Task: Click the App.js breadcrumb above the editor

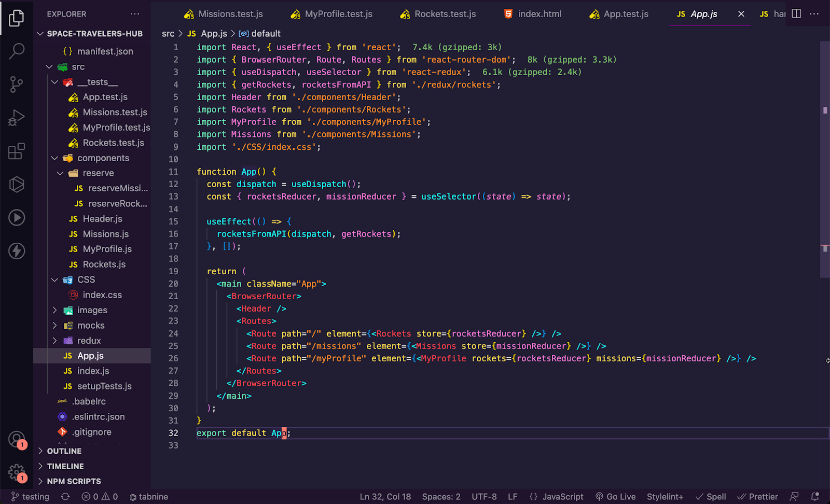Action: click(214, 33)
